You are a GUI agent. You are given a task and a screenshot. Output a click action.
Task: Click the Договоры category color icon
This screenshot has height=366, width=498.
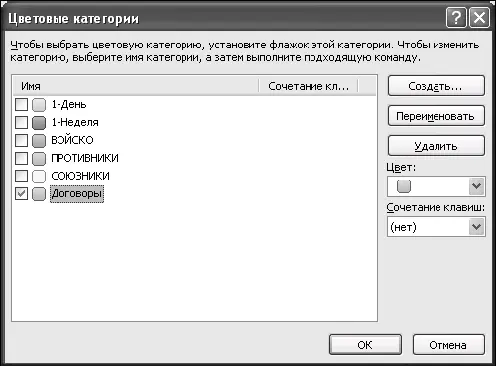[x=39, y=194]
